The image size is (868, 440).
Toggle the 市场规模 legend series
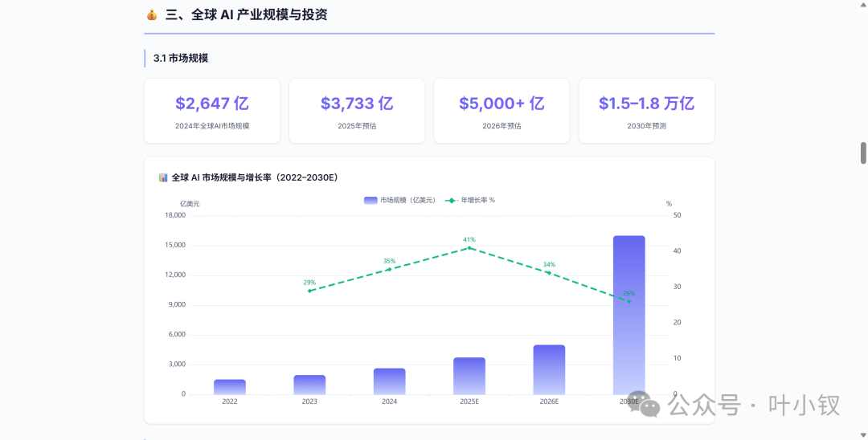(x=399, y=200)
